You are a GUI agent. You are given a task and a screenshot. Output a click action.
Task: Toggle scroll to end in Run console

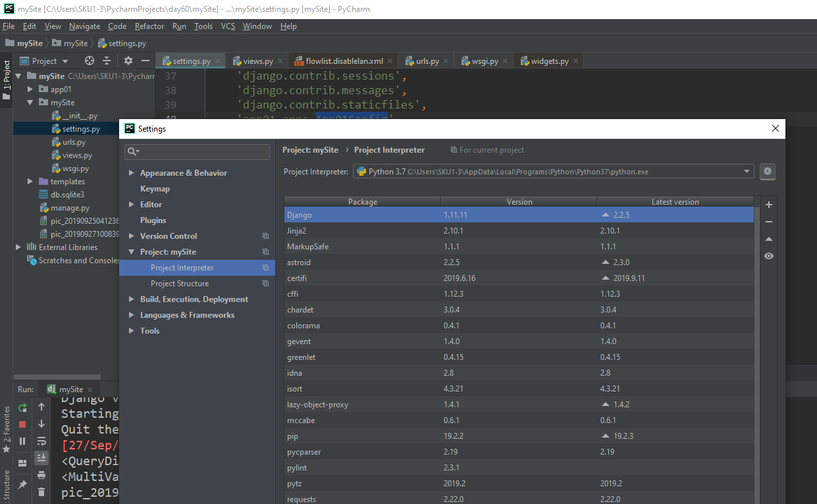[x=41, y=457]
